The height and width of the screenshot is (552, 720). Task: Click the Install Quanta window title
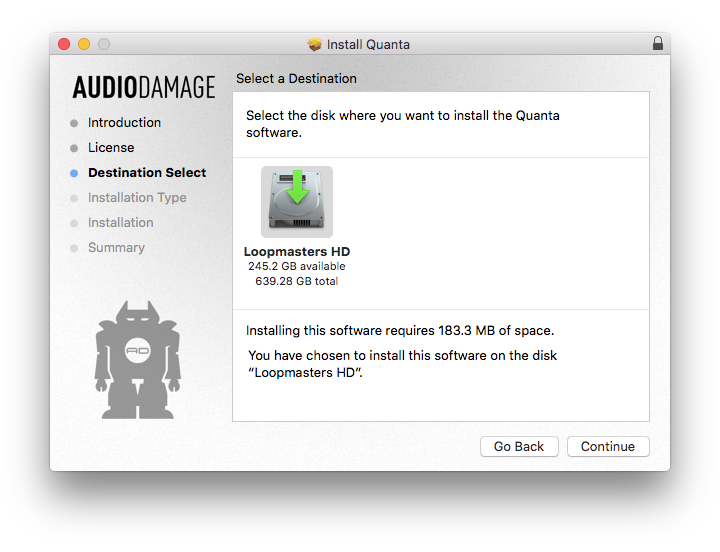(x=368, y=44)
